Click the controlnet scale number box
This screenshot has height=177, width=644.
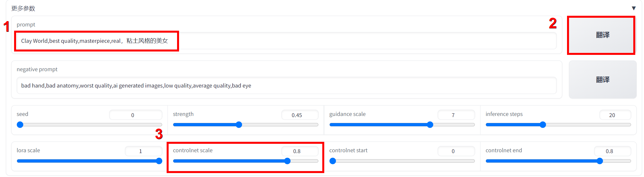pyautogui.click(x=299, y=151)
